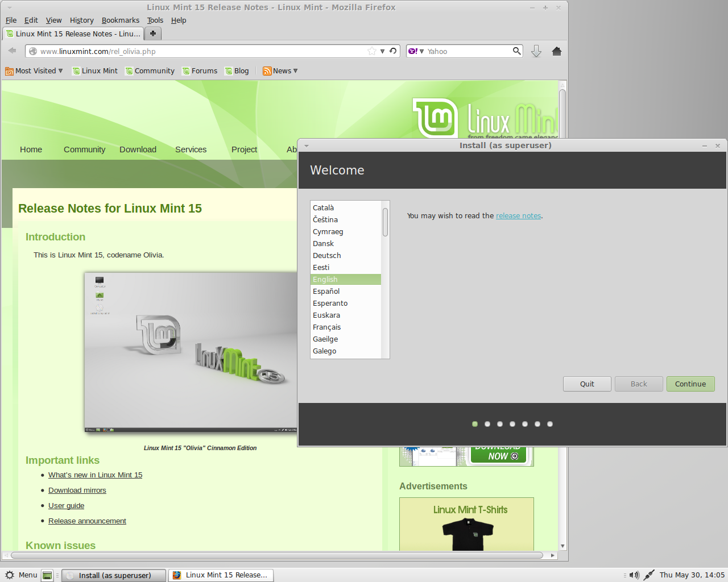Go to Firefox home page icon
Viewport: 728px width, 582px height.
557,51
